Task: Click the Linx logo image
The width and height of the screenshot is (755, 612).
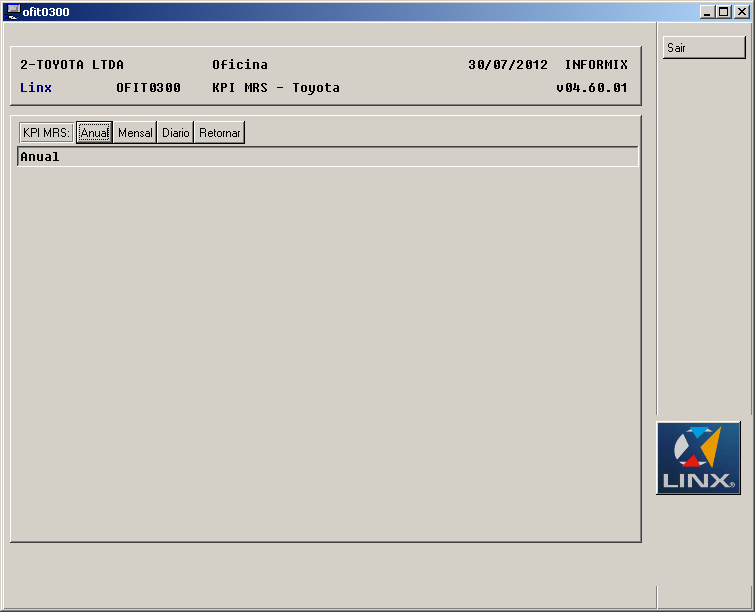Action: pyautogui.click(x=698, y=458)
